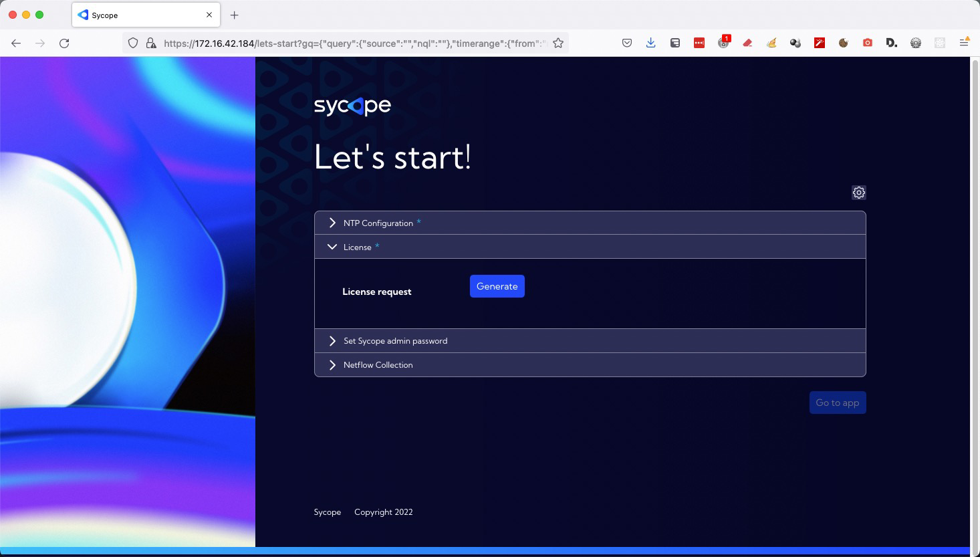Click Generate to create a license request
The height and width of the screenshot is (557, 980).
coord(497,286)
